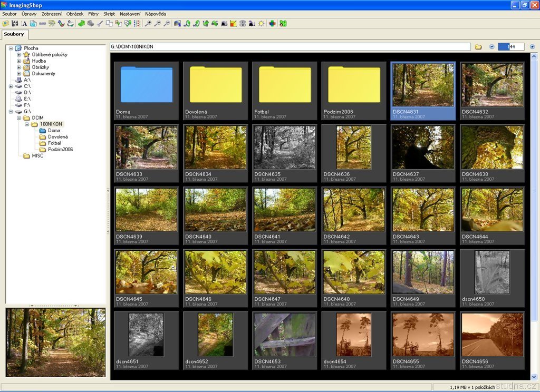Open the Filtry menu

click(x=93, y=13)
